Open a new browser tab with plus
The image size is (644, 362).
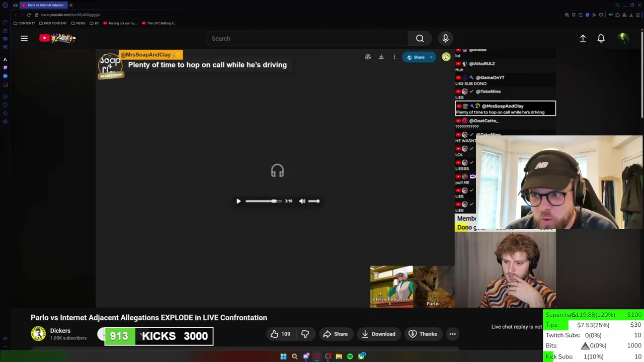(71, 5)
